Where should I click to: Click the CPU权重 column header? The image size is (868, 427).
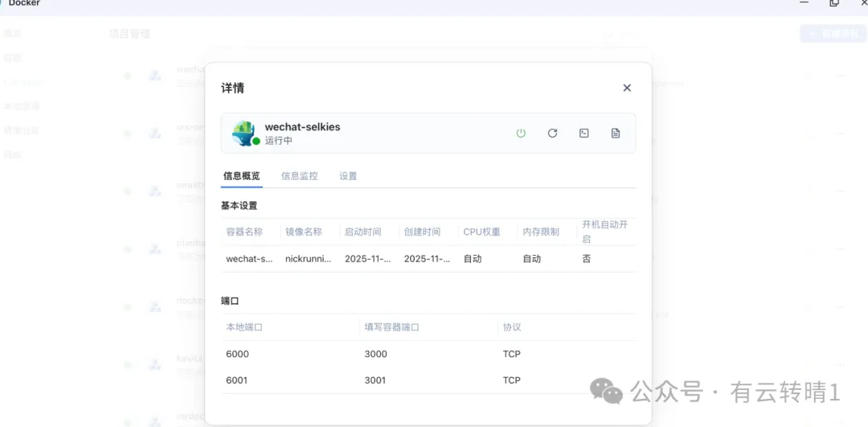click(481, 232)
